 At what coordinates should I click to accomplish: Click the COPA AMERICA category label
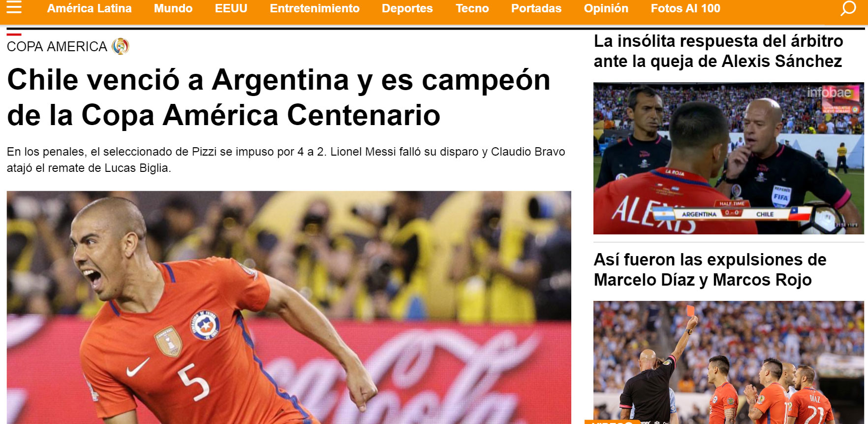click(x=57, y=46)
